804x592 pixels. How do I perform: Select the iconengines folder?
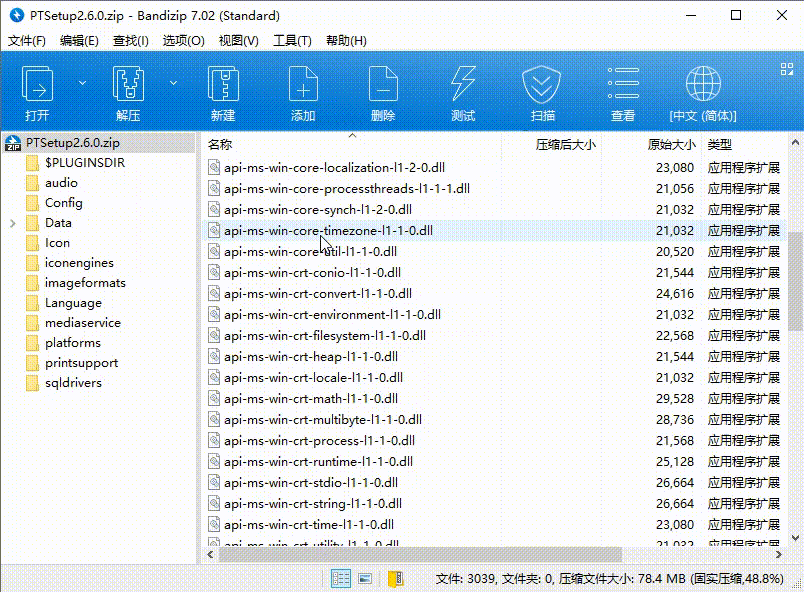coord(79,262)
